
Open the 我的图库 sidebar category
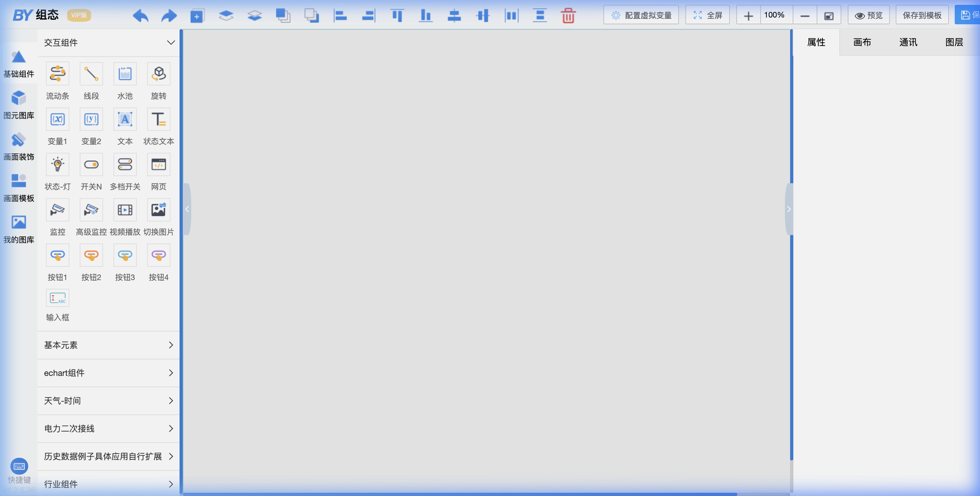coord(19,230)
